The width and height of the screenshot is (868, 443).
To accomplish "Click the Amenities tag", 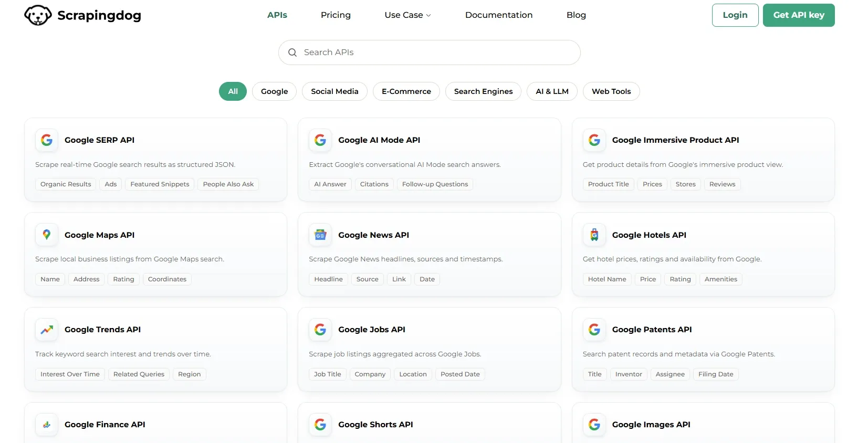I will [720, 279].
